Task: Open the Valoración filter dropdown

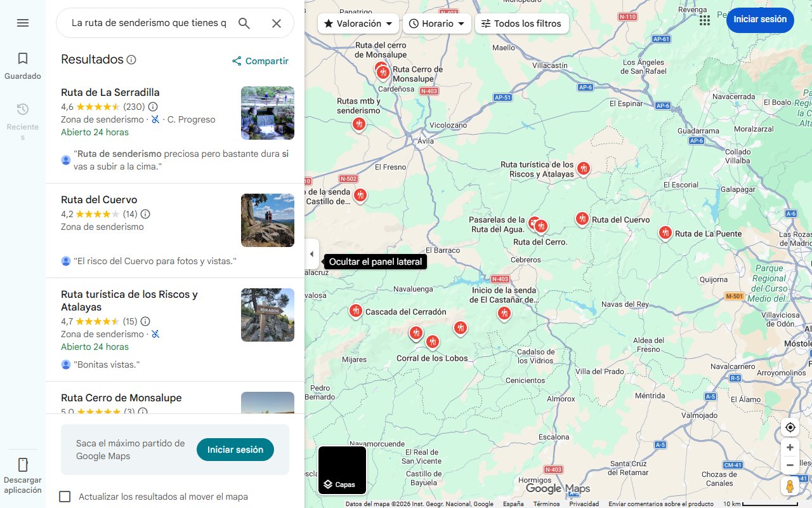Action: point(358,23)
